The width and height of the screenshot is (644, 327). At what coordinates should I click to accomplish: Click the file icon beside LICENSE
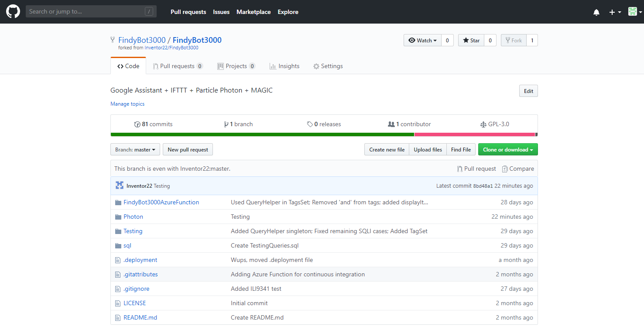coord(117,303)
